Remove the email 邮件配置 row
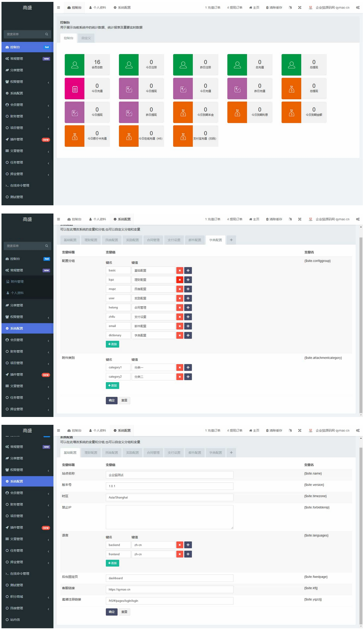Viewport: 364px width, 629px height. point(180,326)
